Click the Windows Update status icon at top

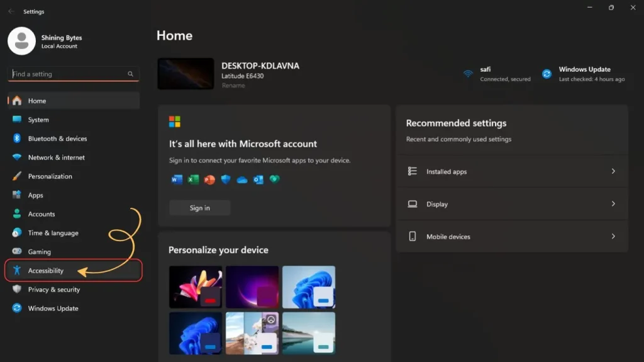(x=547, y=74)
